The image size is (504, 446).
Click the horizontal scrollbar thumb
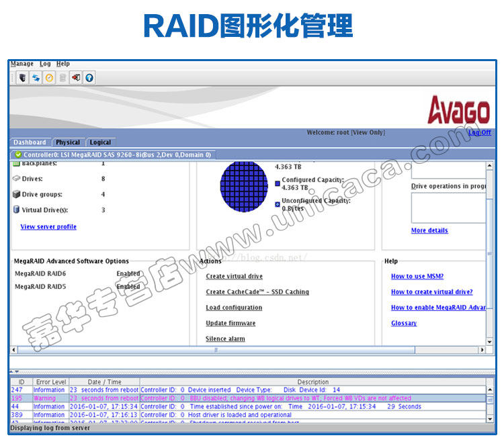(216, 349)
